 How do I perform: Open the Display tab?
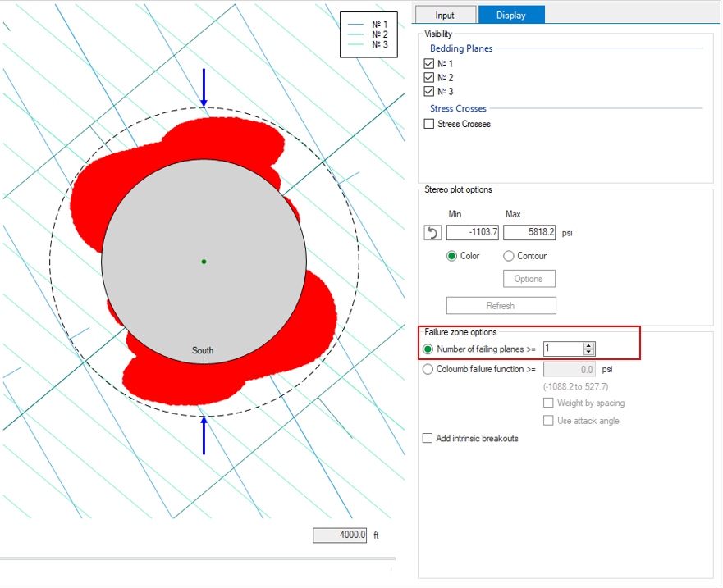510,15
